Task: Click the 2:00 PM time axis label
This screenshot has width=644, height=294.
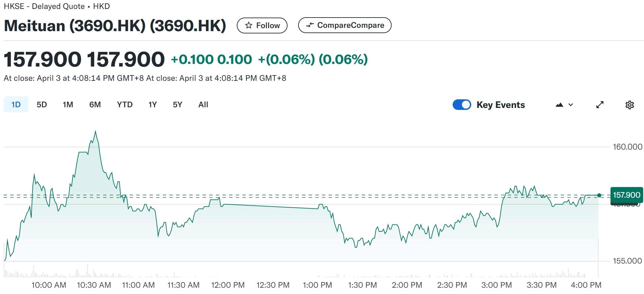Action: pyautogui.click(x=407, y=285)
